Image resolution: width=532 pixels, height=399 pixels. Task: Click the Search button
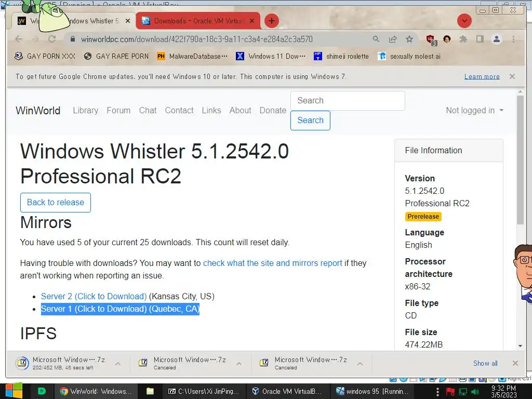click(x=311, y=120)
